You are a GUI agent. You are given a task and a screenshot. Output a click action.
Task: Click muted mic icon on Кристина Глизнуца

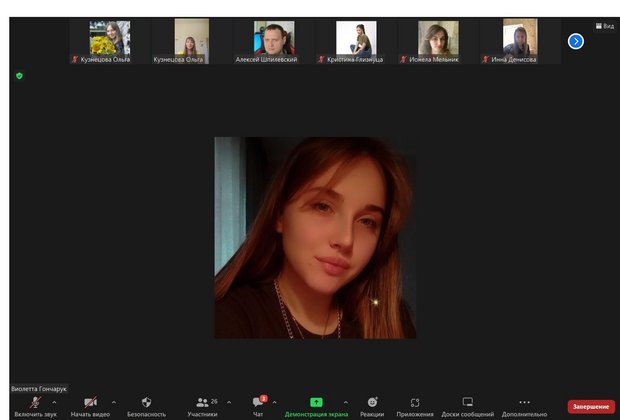pos(321,59)
